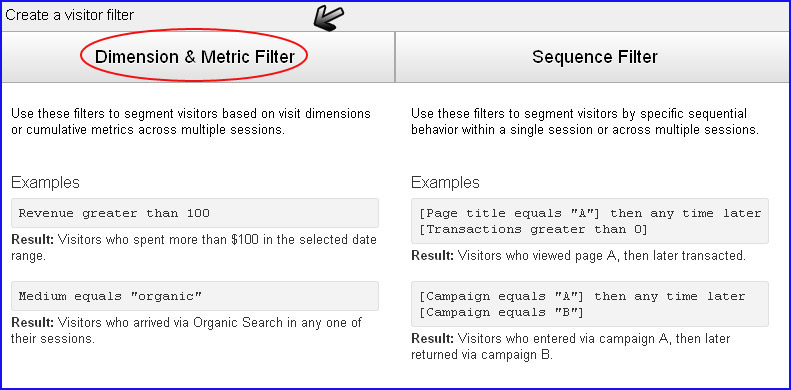The width and height of the screenshot is (791, 390).
Task: Click the divider between the two filter buttons
Action: 395,57
